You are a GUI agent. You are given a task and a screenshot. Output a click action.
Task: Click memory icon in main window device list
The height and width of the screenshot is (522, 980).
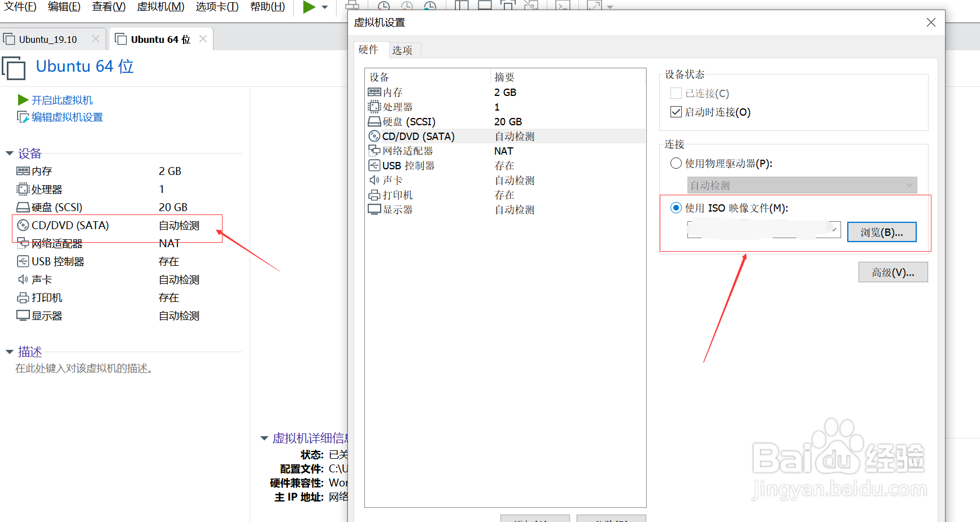(x=23, y=171)
